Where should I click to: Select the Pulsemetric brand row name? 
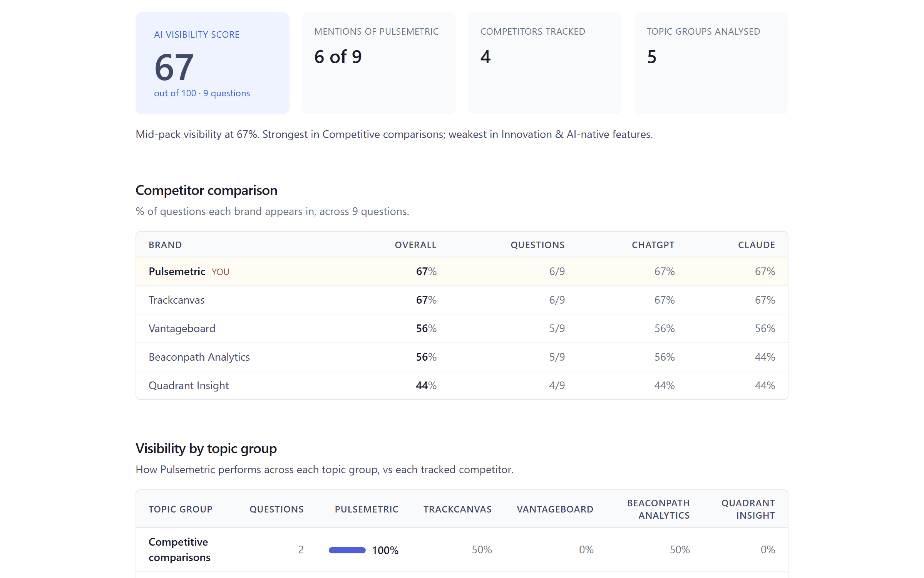tap(177, 271)
